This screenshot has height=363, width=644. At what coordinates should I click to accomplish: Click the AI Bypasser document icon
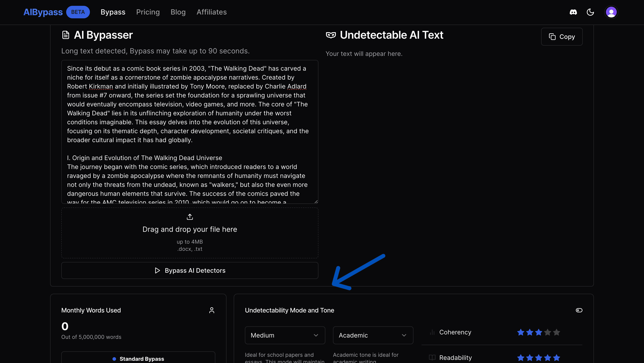click(x=66, y=35)
